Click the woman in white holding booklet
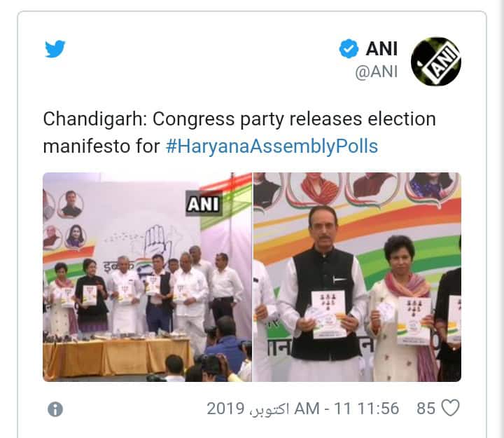 [402, 310]
